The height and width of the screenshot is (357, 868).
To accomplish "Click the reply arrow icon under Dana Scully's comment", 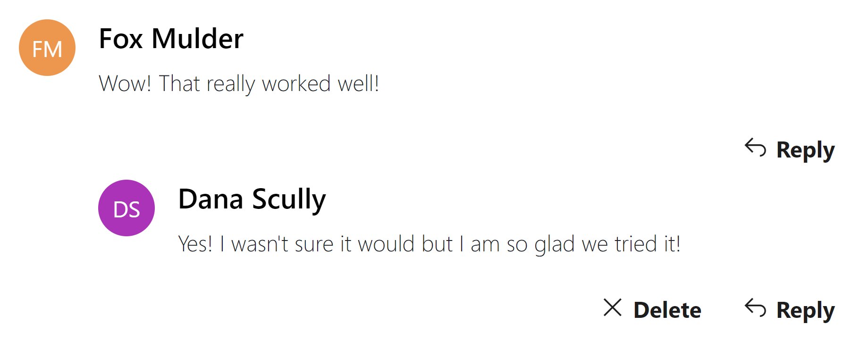I will pos(755,308).
